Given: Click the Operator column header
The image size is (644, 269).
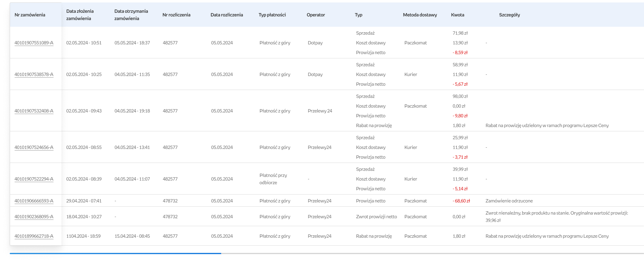Looking at the screenshot, I should pos(316,15).
